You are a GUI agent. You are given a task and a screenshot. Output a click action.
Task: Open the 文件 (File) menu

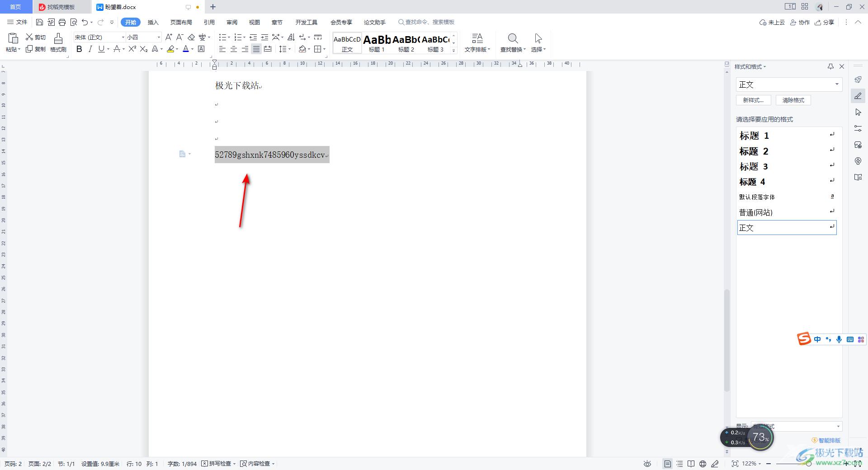point(18,22)
